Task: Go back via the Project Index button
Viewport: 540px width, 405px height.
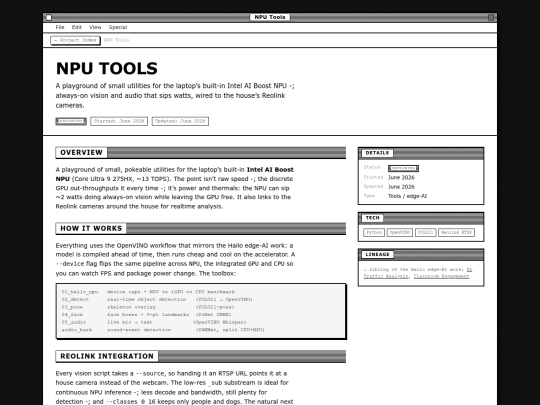Action: pyautogui.click(x=75, y=40)
